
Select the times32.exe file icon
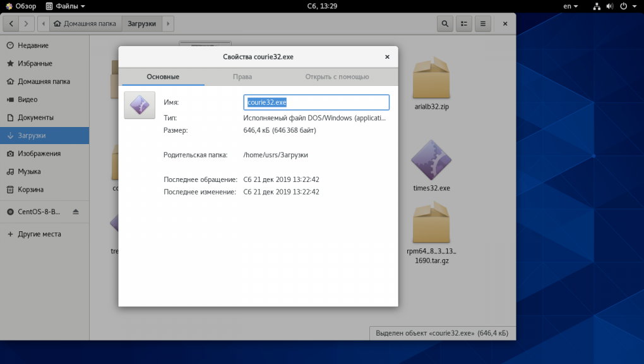click(431, 161)
